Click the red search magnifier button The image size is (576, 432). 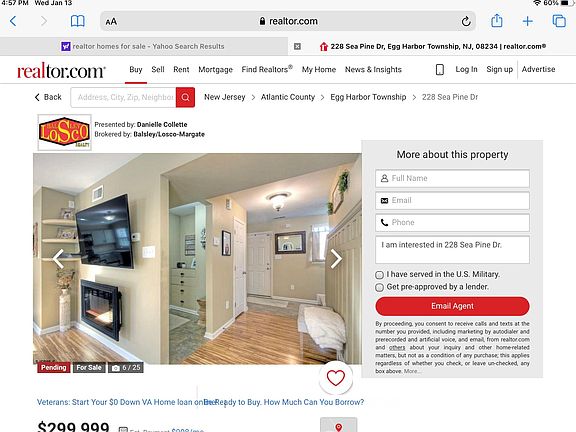[185, 97]
